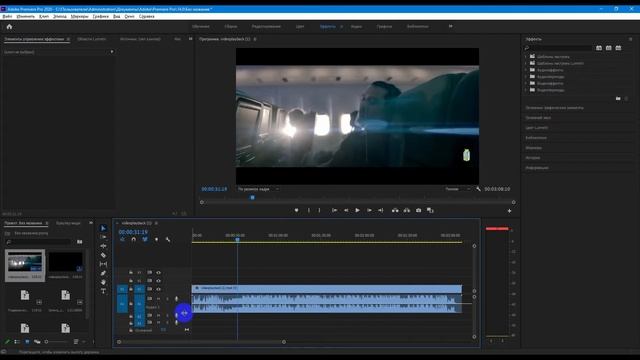Open the Цвет Lumetri panel
The height and width of the screenshot is (360, 640).
click(x=537, y=128)
